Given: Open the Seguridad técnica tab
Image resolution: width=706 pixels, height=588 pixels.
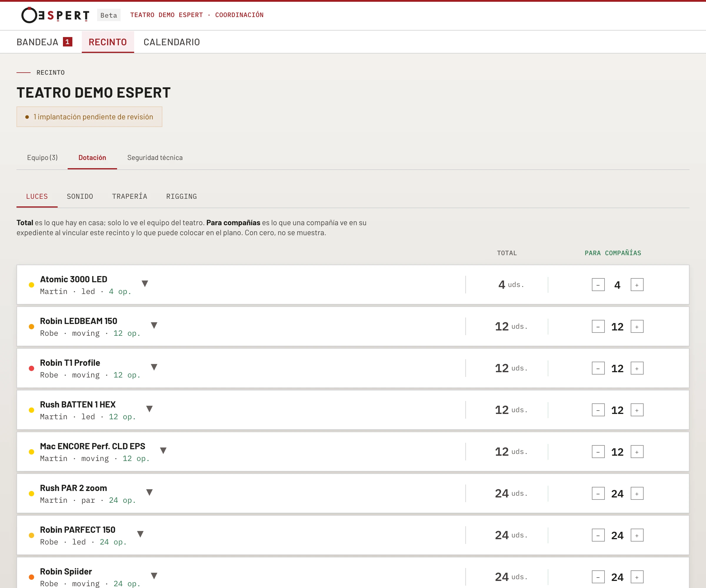Looking at the screenshot, I should pos(155,158).
